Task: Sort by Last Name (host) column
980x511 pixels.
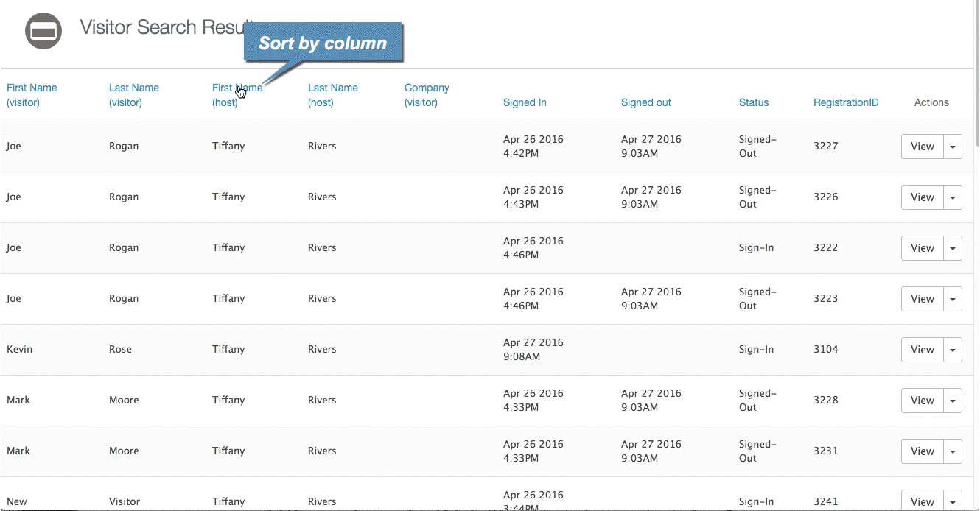Action: (x=332, y=95)
